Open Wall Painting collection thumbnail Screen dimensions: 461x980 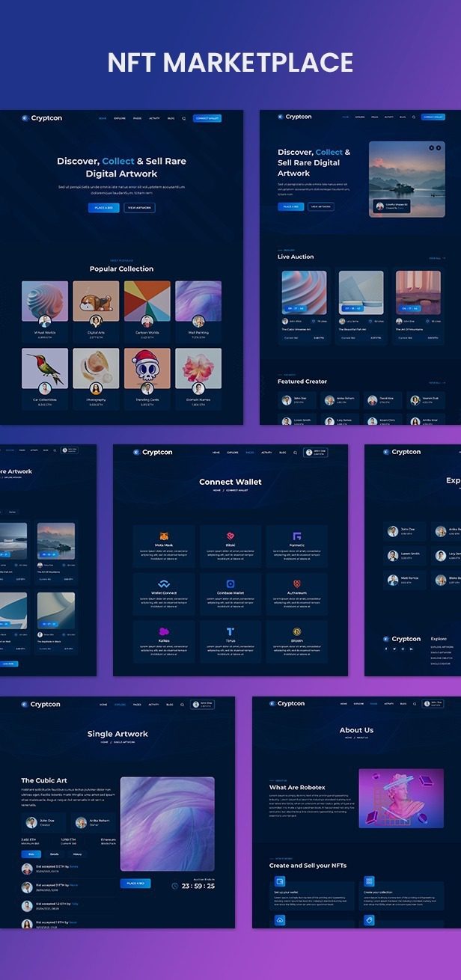(198, 301)
